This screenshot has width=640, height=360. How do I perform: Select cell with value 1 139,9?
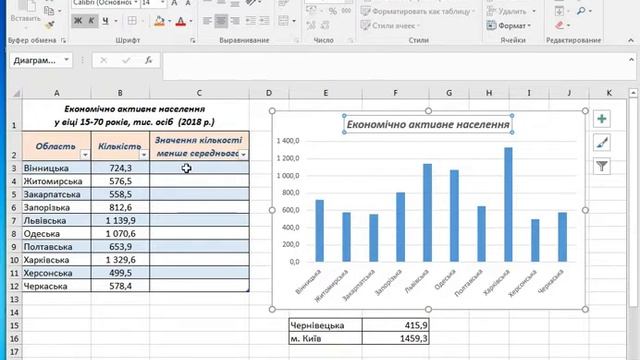click(x=120, y=221)
